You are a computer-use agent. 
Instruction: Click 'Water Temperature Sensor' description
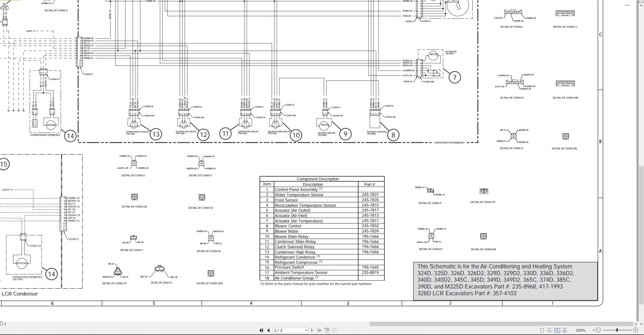tap(299, 195)
